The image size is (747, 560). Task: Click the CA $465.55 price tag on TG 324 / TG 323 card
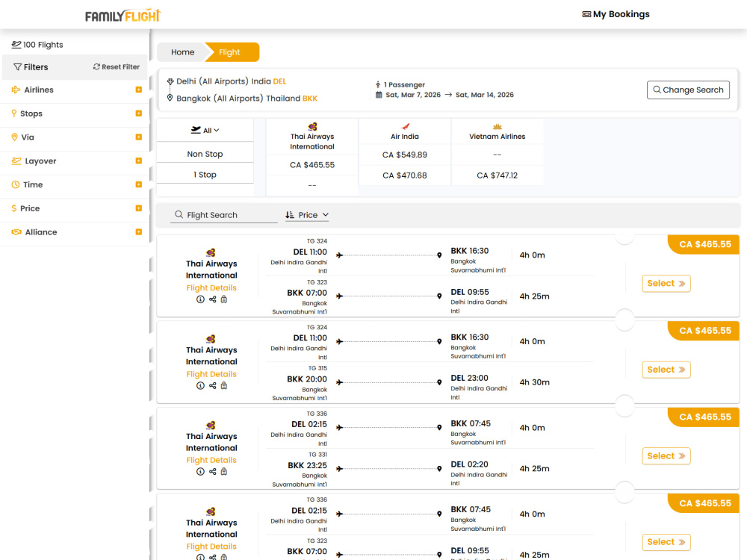point(703,245)
